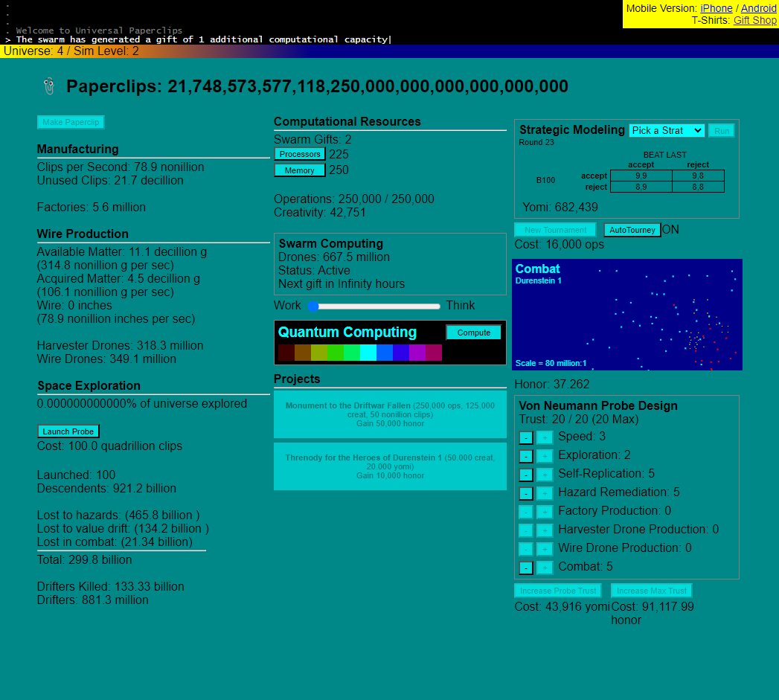Image resolution: width=779 pixels, height=700 pixels.
Task: Click the cyan quantum computing chip
Action: pos(368,353)
